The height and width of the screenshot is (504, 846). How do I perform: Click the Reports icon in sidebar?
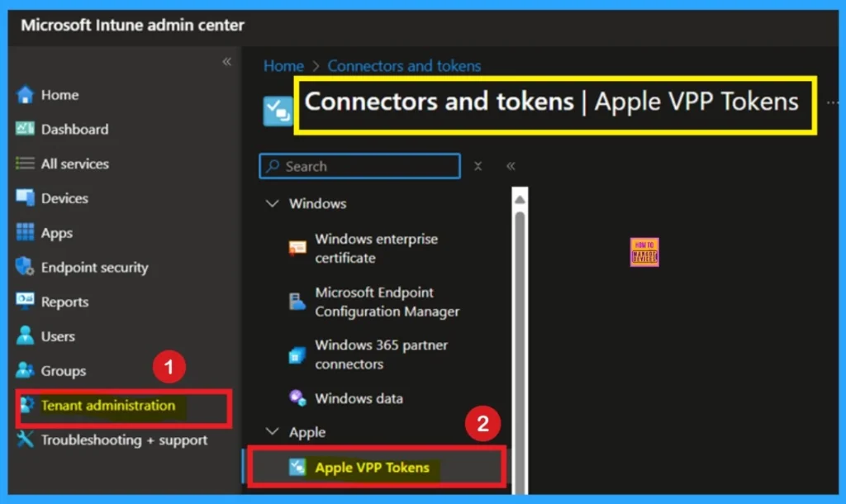25,301
